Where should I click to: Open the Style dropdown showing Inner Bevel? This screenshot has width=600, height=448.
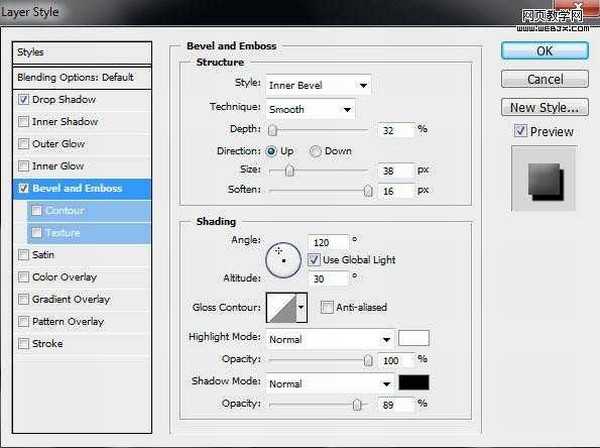(318, 85)
